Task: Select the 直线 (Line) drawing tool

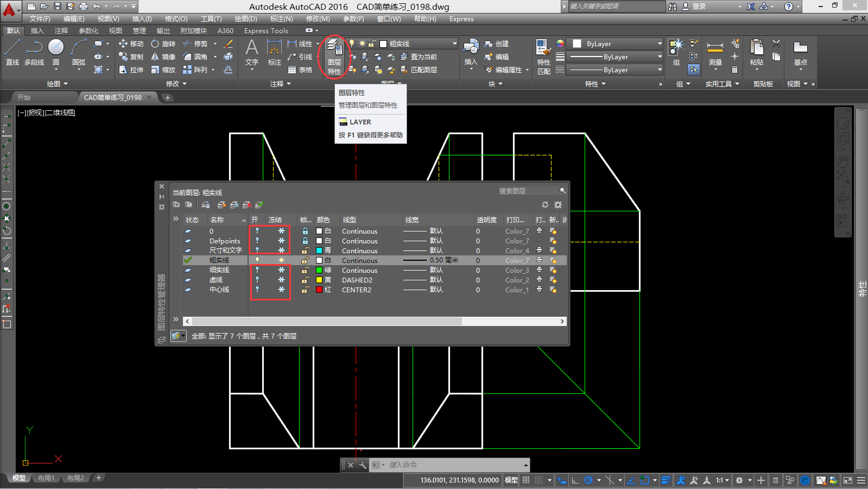Action: [12, 53]
